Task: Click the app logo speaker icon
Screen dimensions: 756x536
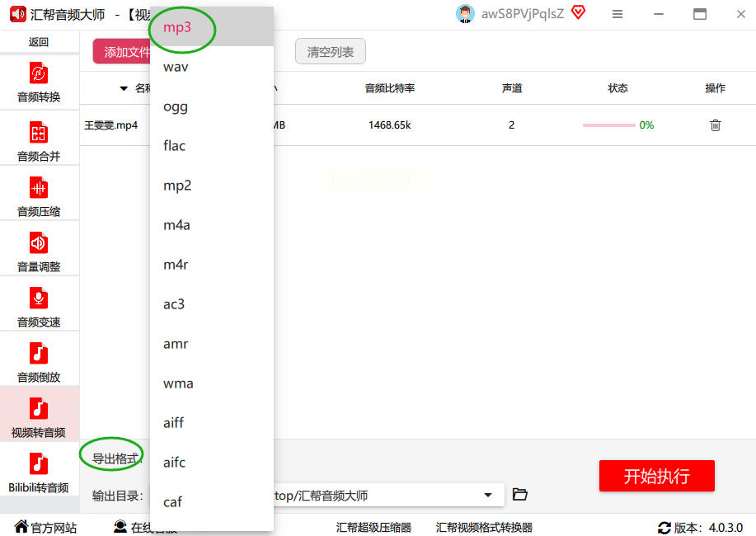Action: click(18, 15)
